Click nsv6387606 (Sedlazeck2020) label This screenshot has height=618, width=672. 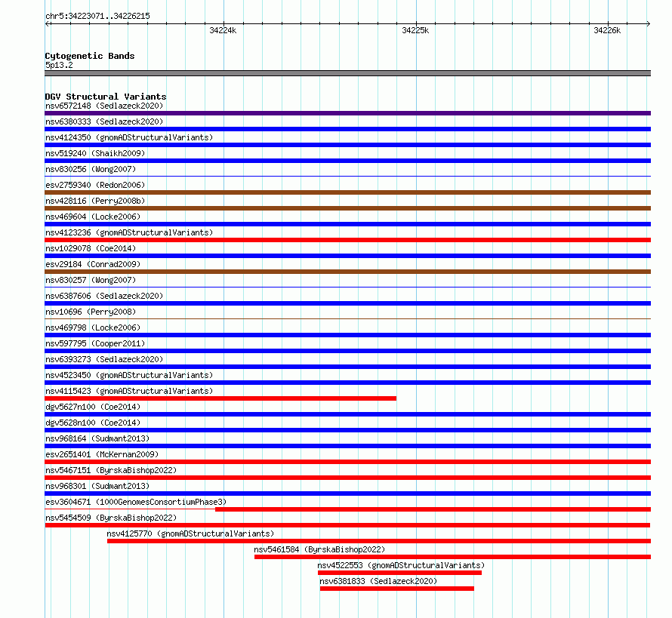[104, 296]
